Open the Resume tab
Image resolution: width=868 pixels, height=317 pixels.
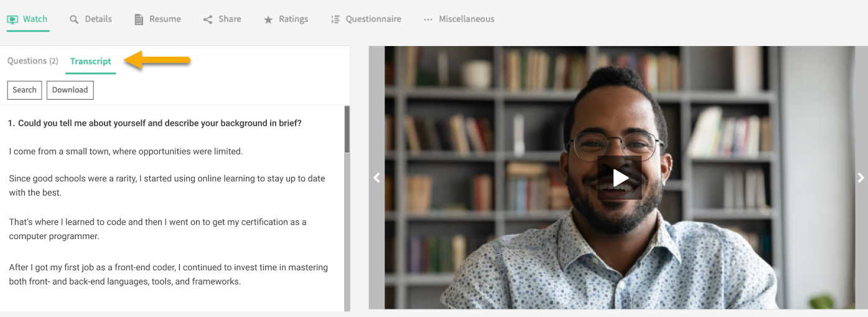tap(158, 19)
